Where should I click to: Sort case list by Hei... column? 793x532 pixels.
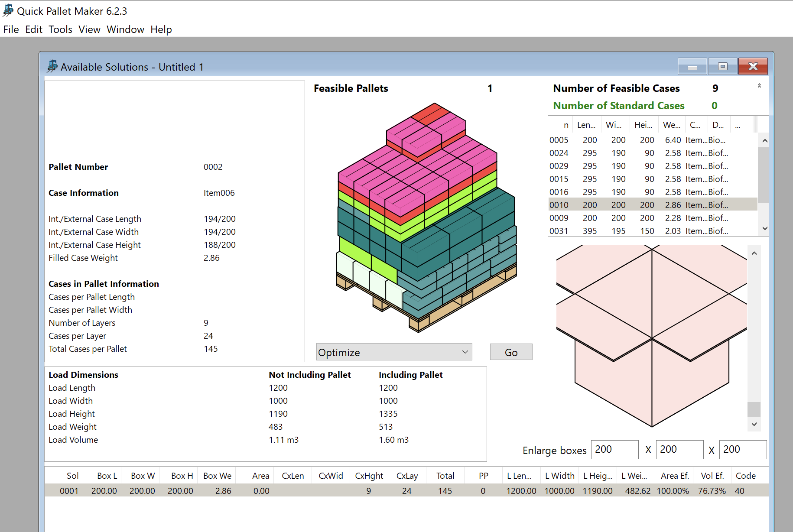(x=644, y=125)
